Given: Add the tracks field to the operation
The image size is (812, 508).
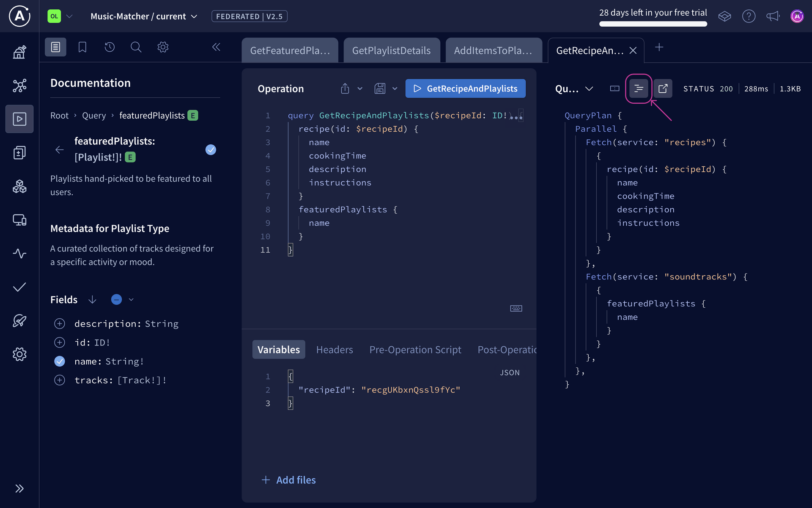Looking at the screenshot, I should coord(60,380).
